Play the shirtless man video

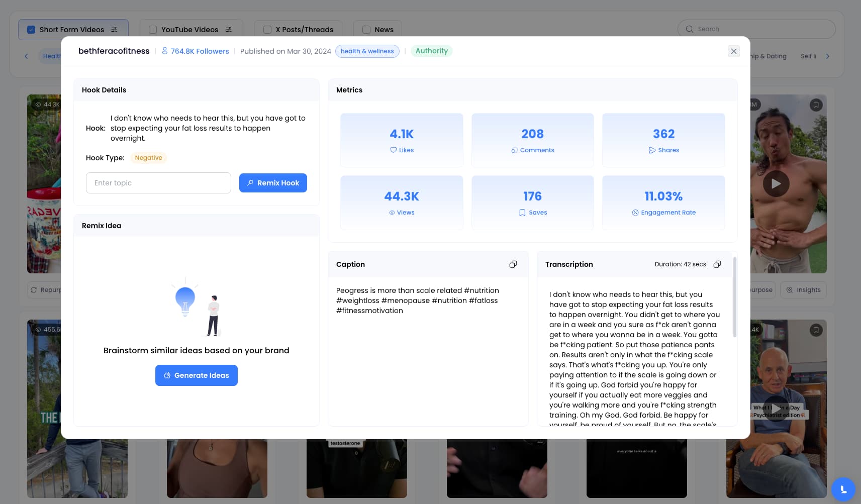tap(776, 184)
